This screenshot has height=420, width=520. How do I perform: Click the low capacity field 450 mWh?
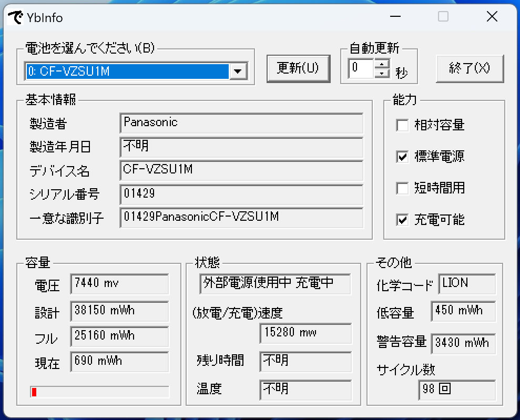coord(463,311)
